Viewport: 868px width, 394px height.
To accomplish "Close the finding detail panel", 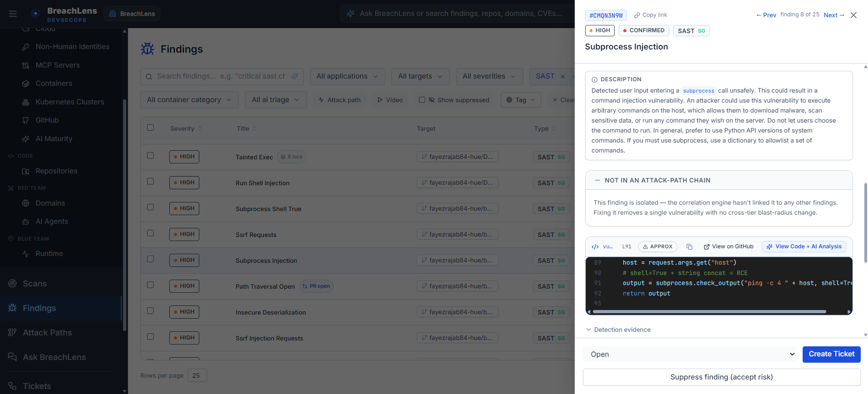I will tap(853, 15).
